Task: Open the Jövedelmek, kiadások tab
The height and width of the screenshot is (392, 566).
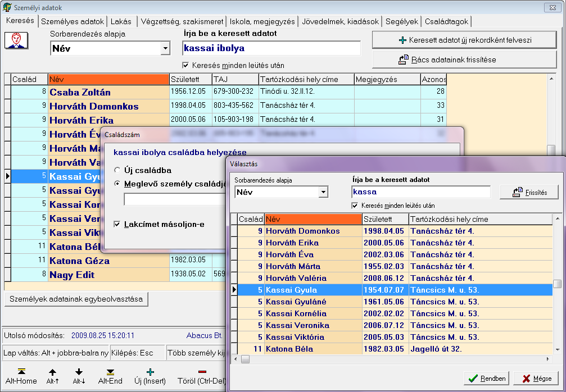Action: [x=341, y=22]
